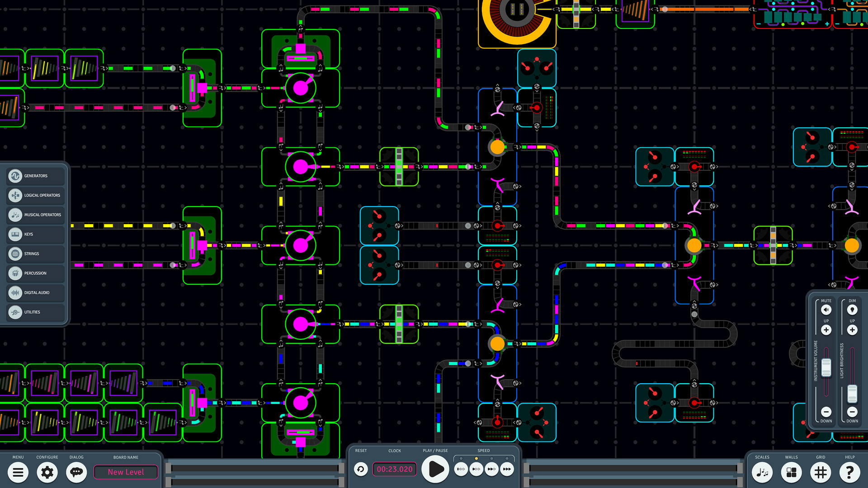Open the Generators category in the sidebar
Screen dimensions: 868x488
point(35,176)
